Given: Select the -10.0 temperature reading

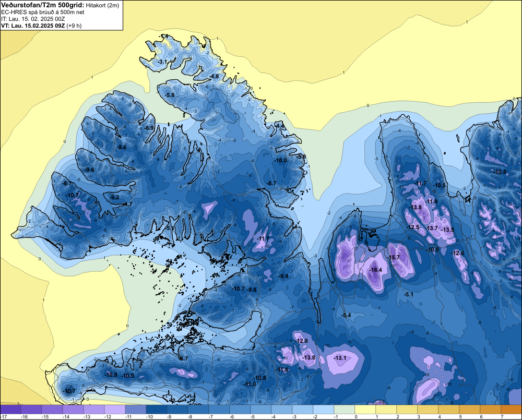Looking at the screenshot, I should 280,160.
